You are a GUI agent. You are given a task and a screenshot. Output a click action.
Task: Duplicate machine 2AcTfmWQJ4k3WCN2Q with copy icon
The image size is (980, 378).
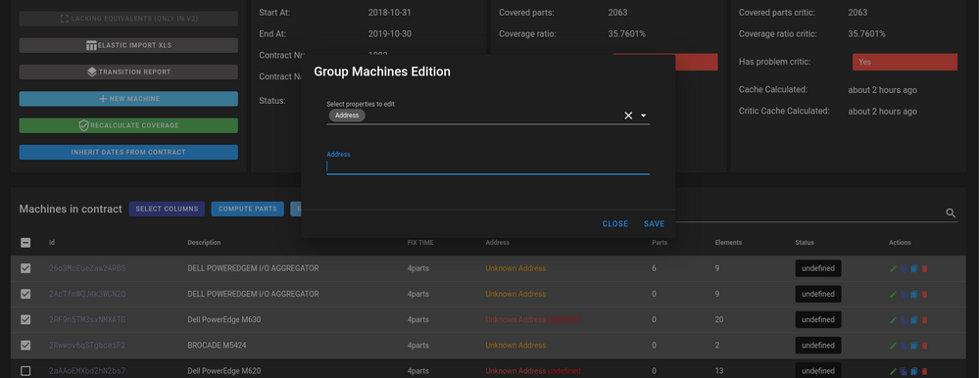tap(904, 295)
